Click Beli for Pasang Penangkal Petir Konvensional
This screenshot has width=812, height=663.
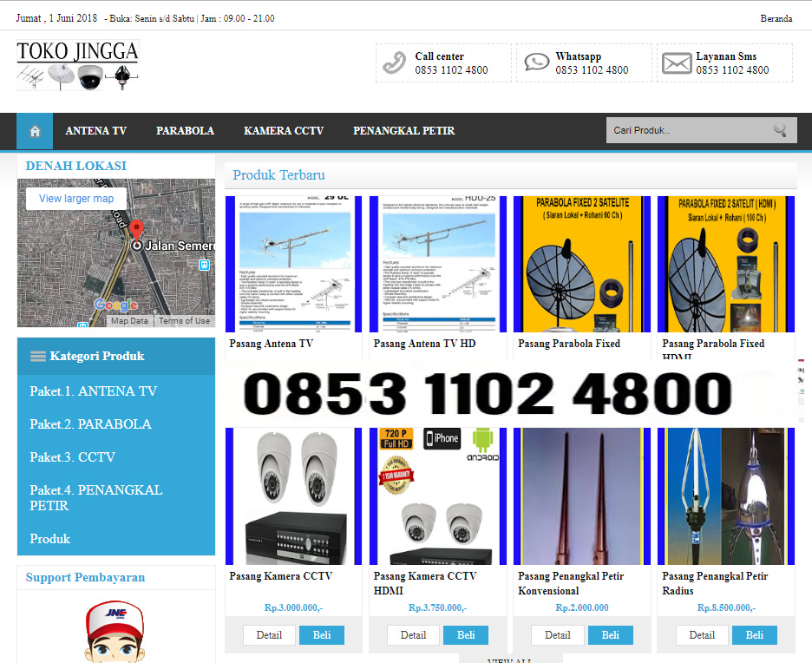611,635
